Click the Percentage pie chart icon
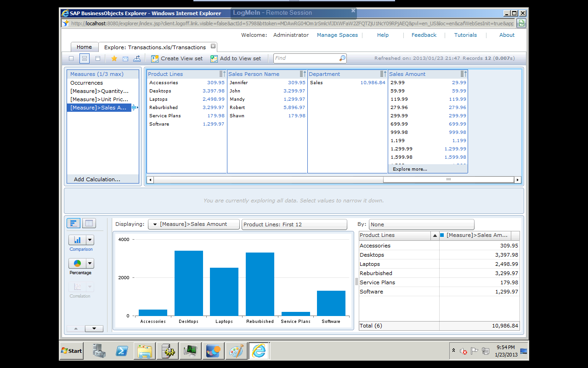Viewport: 588px width, 368px height. click(77, 264)
